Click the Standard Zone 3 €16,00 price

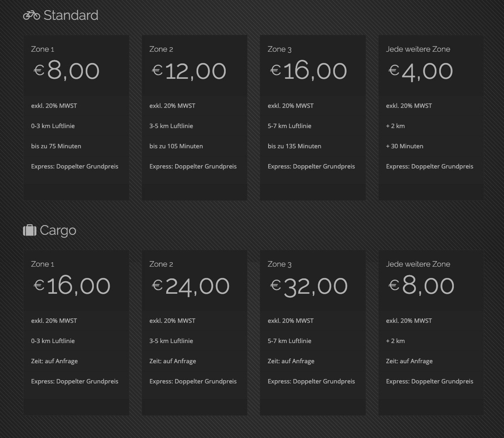(x=309, y=71)
